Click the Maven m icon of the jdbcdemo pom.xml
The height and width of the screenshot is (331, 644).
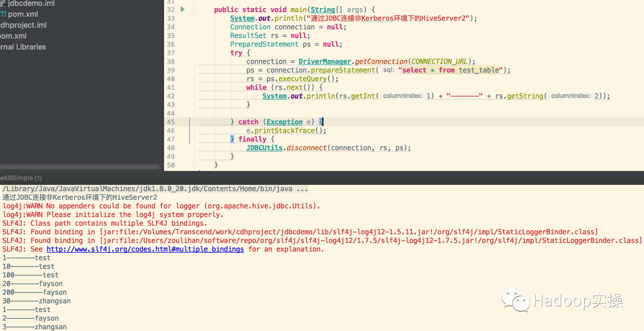tap(3, 14)
